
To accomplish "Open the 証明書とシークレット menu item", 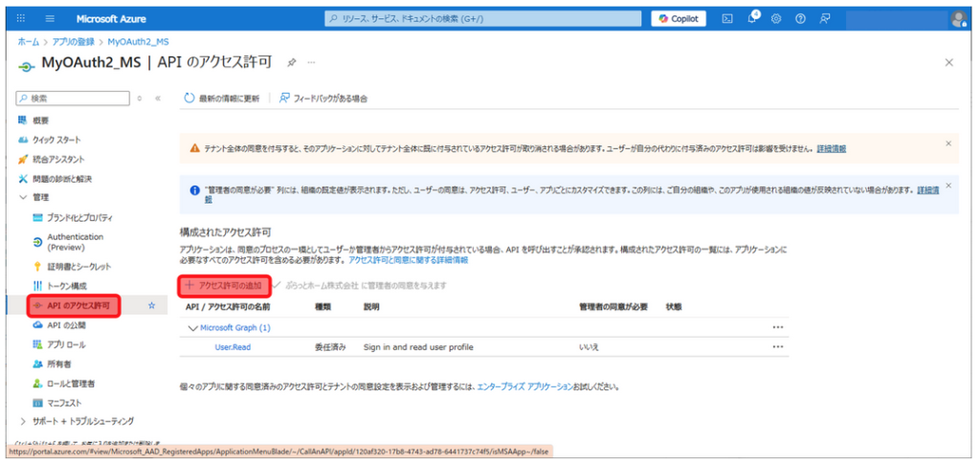I will tap(78, 266).
